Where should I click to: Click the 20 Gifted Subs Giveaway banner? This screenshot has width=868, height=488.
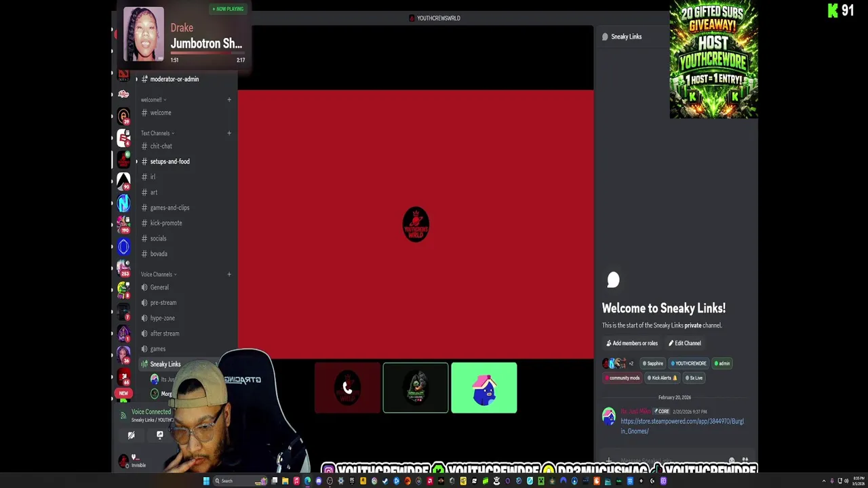tap(713, 60)
